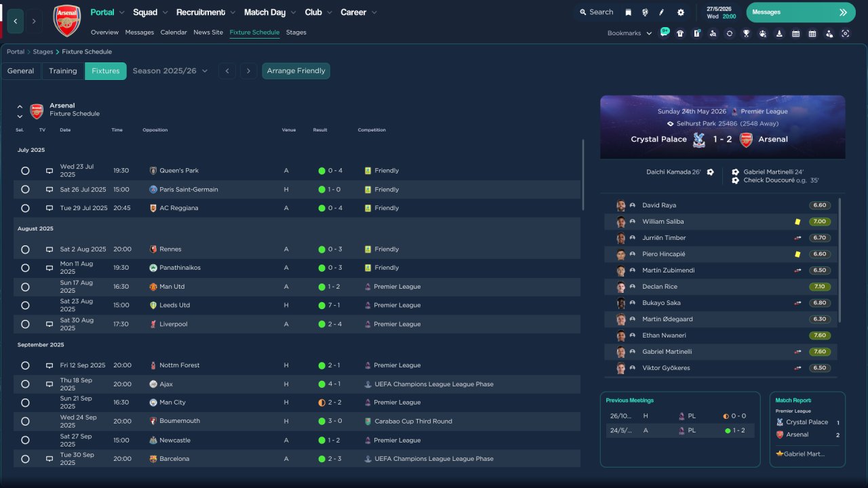Open the 9+ notifications speech bubble
This screenshot has width=868, height=488.
tap(665, 32)
